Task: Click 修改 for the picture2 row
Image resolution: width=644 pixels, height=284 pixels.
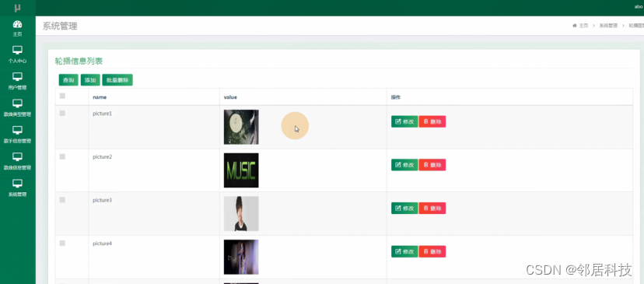Action: [x=404, y=165]
